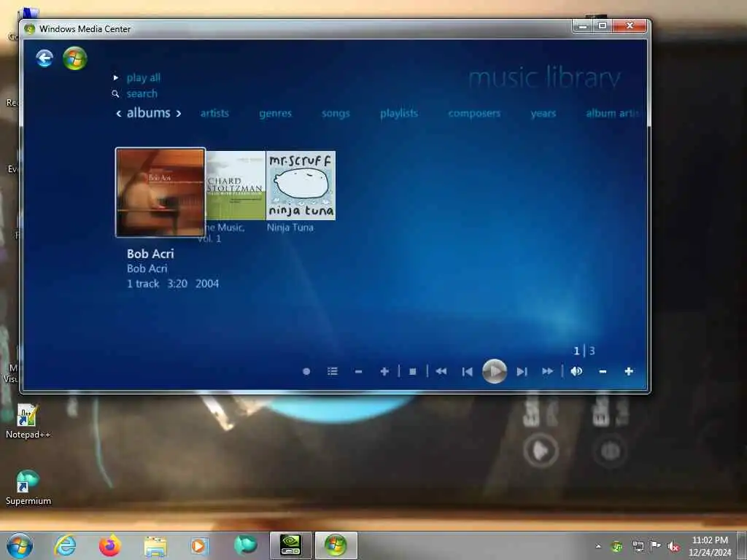The width and height of the screenshot is (747, 560).
Task: Open the muted speaker tray icon
Action: [673, 546]
